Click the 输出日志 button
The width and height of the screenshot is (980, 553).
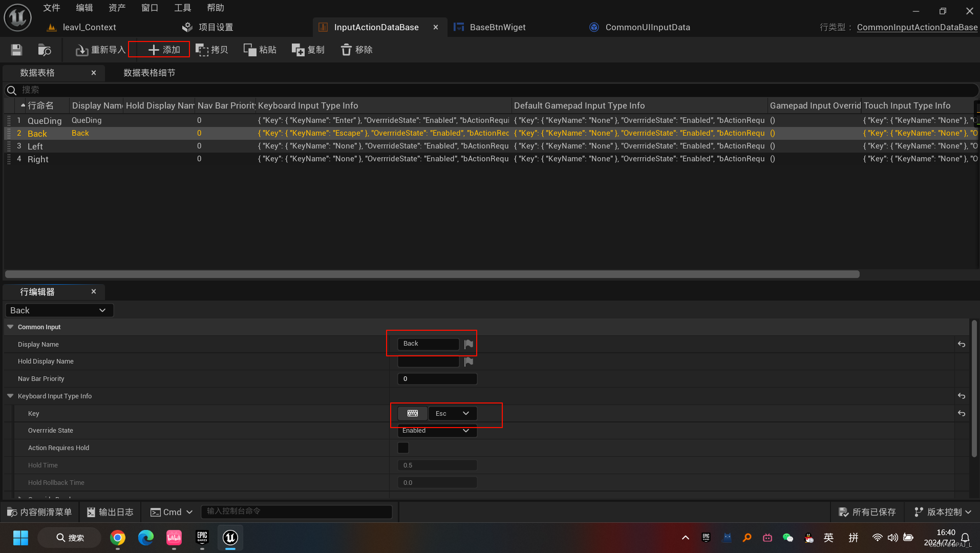tap(110, 512)
